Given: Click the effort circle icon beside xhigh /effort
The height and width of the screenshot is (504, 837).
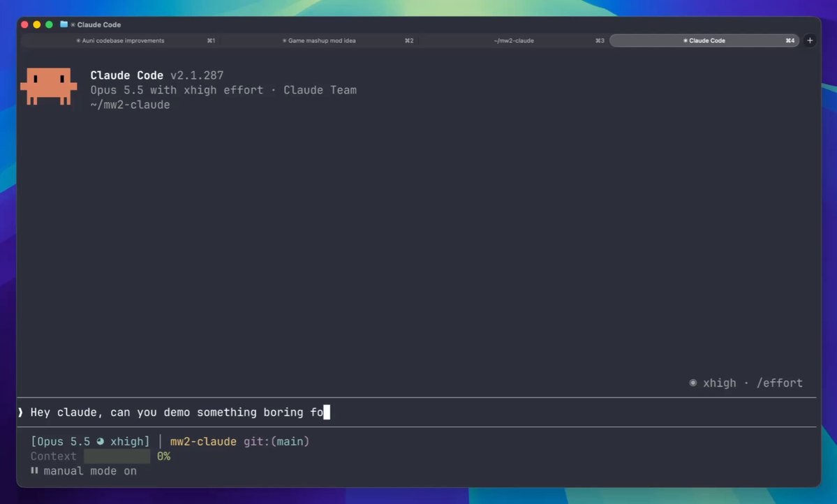Looking at the screenshot, I should pos(693,383).
